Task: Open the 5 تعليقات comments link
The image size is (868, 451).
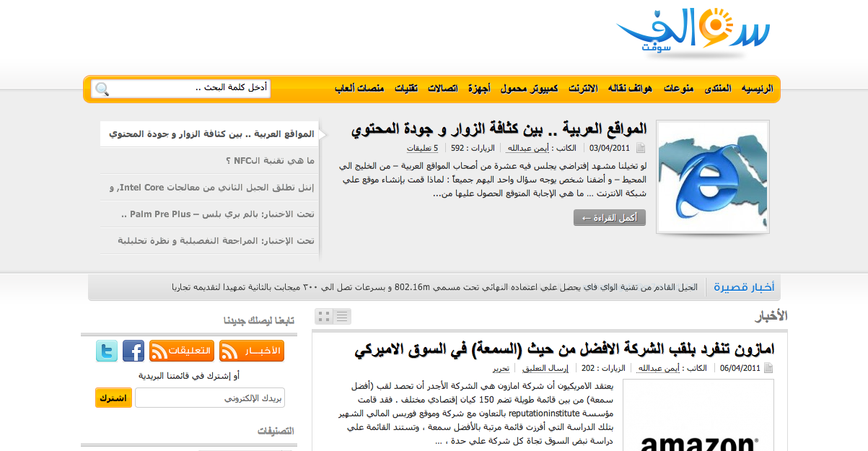Action: (x=423, y=148)
